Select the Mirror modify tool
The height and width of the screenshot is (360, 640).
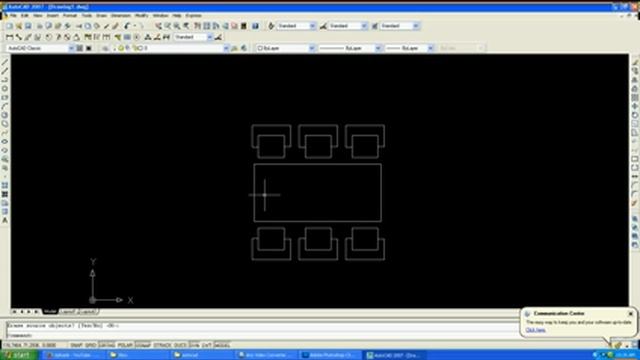coord(635,80)
